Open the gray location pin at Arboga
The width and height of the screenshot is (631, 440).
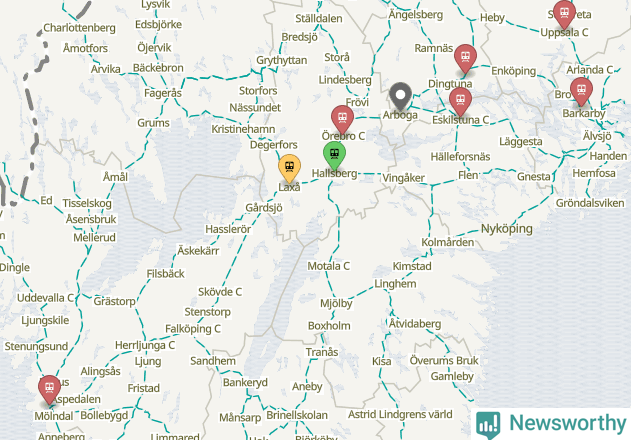(x=400, y=96)
